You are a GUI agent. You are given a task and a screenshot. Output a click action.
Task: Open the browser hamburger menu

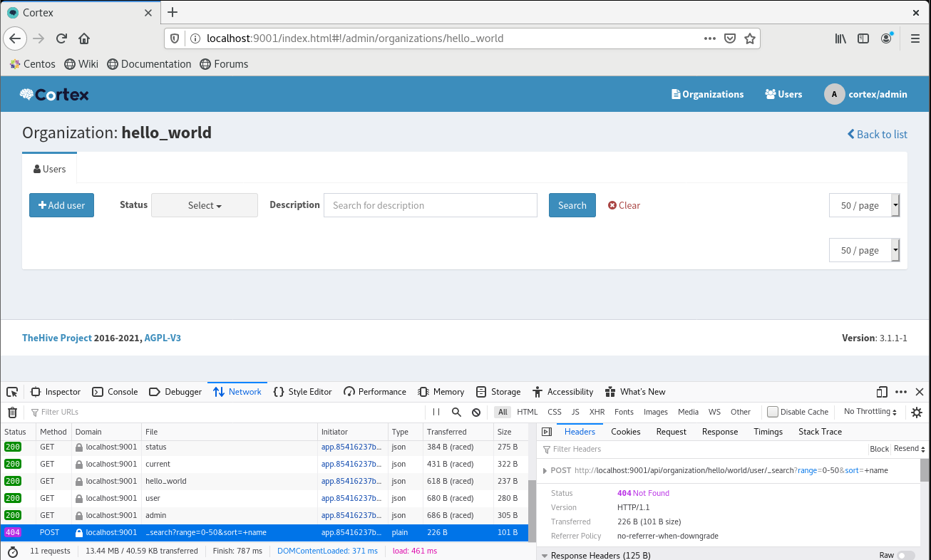pyautogui.click(x=915, y=38)
